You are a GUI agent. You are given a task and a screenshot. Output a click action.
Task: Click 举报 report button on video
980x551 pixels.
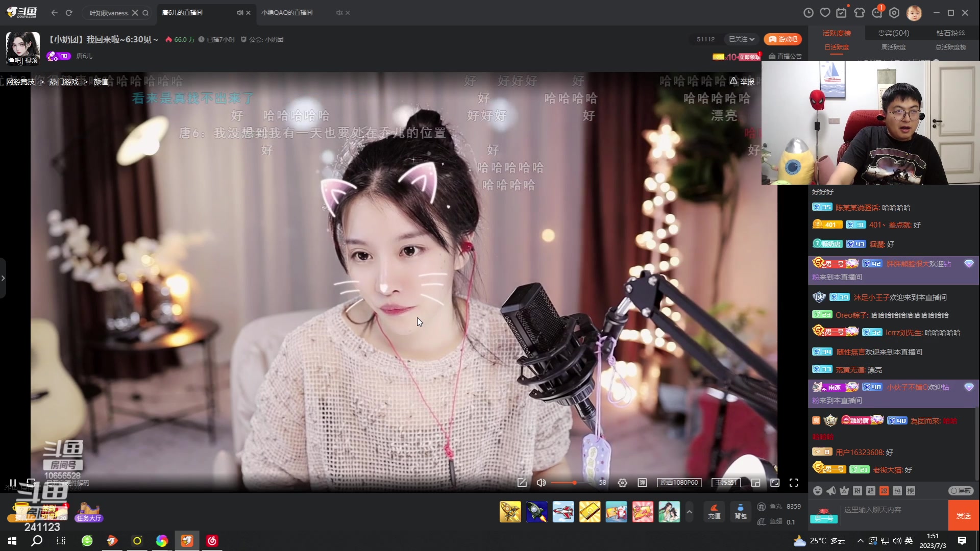[742, 82]
